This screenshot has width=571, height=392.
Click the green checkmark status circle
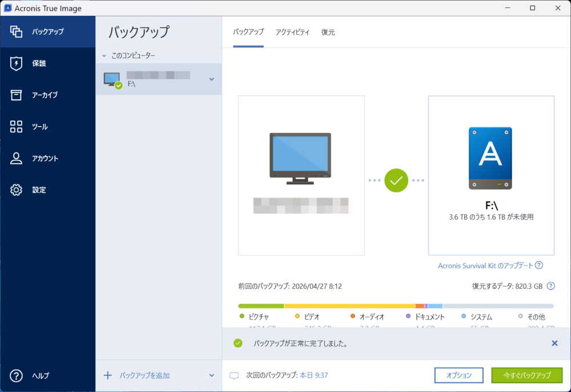396,180
